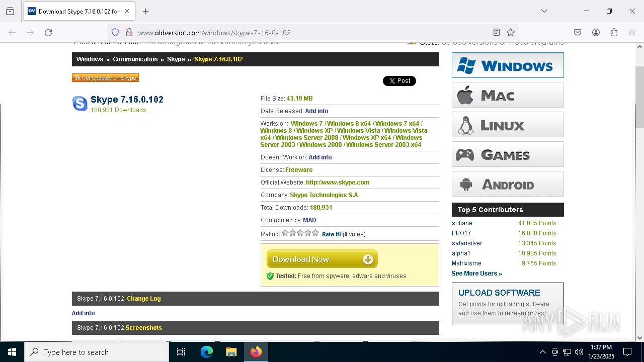Open sofiane contributor profile
Image resolution: width=644 pixels, height=362 pixels.
462,223
